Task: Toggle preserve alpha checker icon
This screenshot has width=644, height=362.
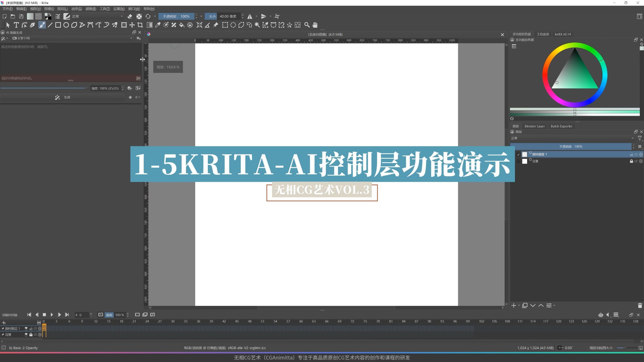Action: pyautogui.click(x=139, y=16)
